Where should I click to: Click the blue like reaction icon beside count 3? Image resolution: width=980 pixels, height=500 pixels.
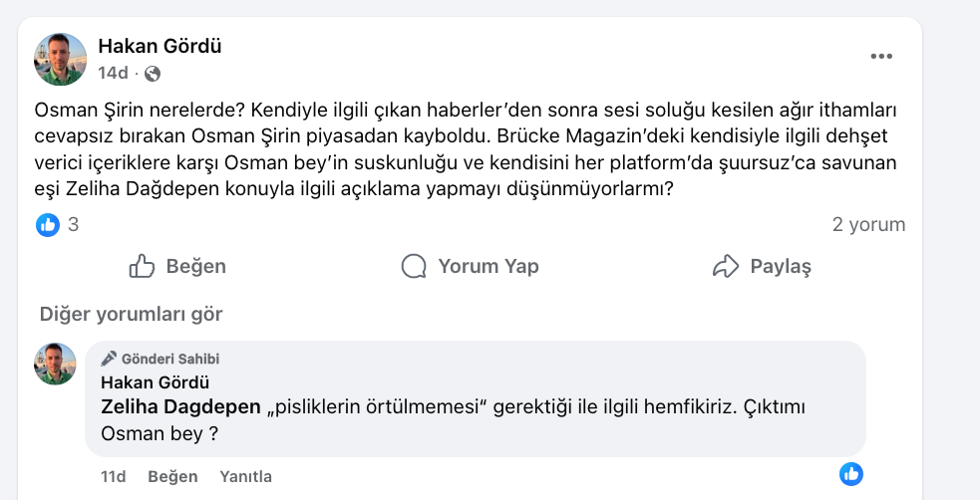48,225
